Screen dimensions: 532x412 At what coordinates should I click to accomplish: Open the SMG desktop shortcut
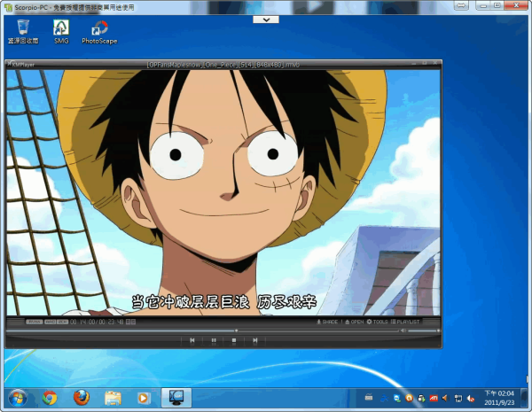(61, 32)
